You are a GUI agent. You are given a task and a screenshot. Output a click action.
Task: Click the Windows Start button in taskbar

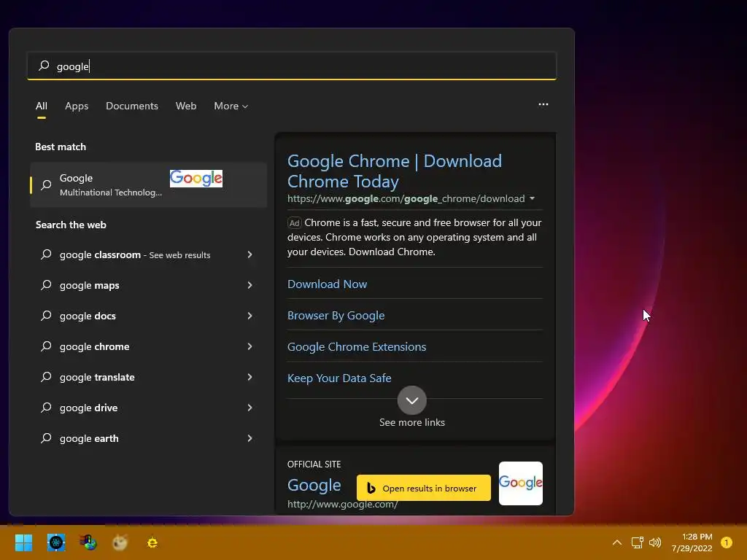point(23,542)
